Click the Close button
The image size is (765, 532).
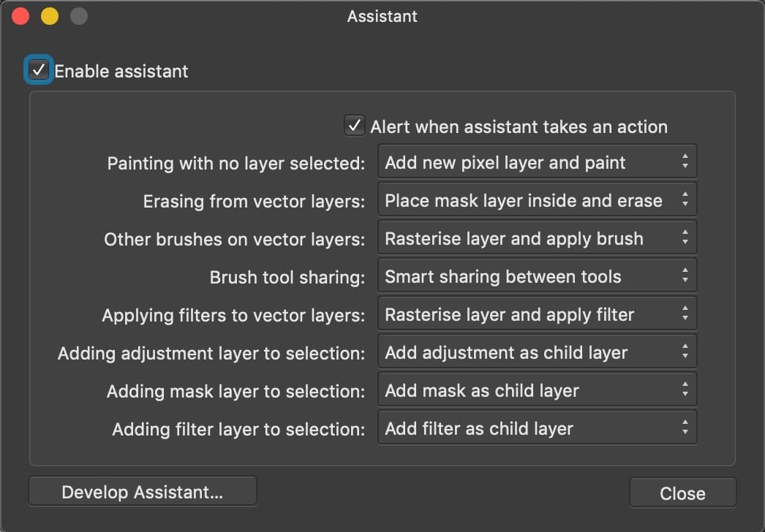pos(682,492)
